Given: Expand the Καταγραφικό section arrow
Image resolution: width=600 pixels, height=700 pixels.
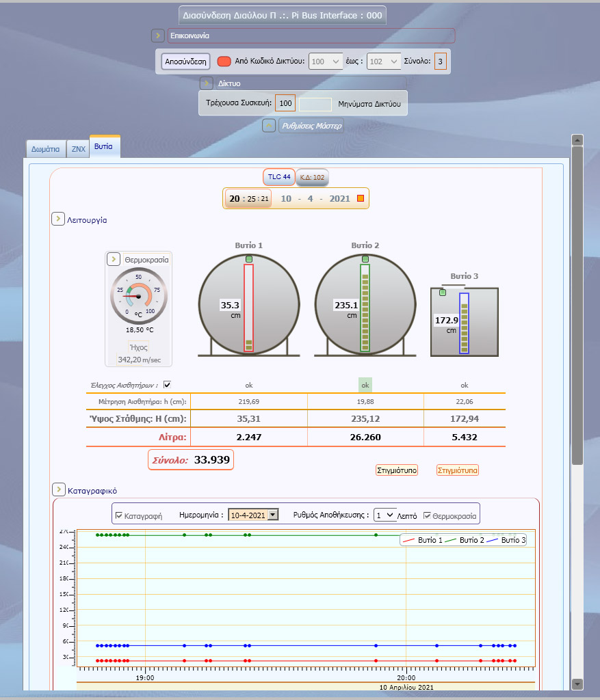Looking at the screenshot, I should 59,489.
